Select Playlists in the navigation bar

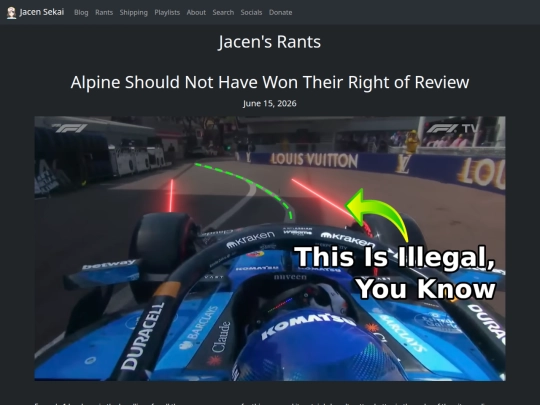click(x=167, y=12)
